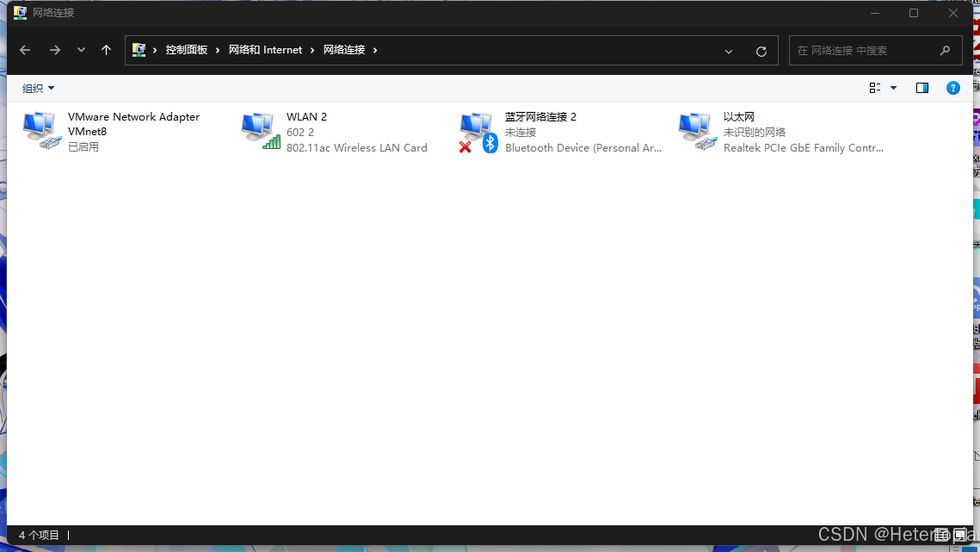Select the VMware Network Adapter VMnet8 icon
980x552 pixels.
(x=42, y=131)
